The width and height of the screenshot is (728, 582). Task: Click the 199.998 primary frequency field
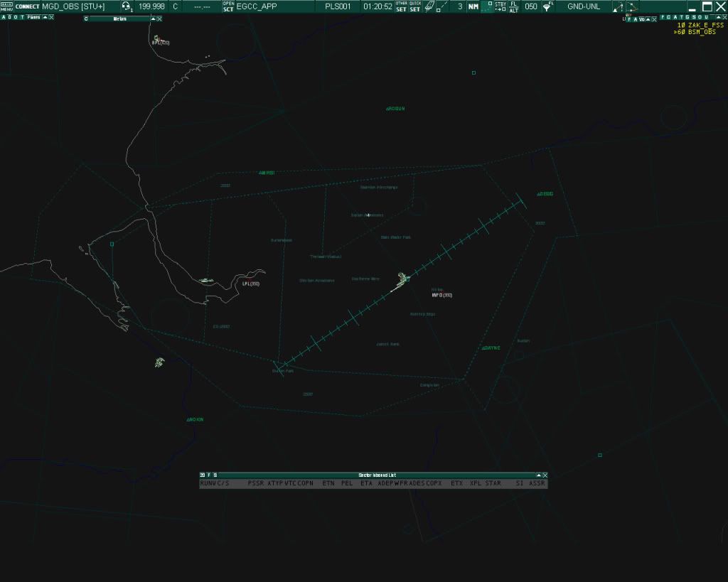point(150,6)
